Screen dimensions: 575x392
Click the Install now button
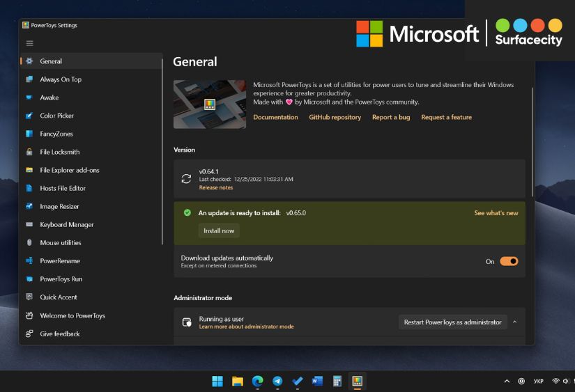tap(219, 230)
